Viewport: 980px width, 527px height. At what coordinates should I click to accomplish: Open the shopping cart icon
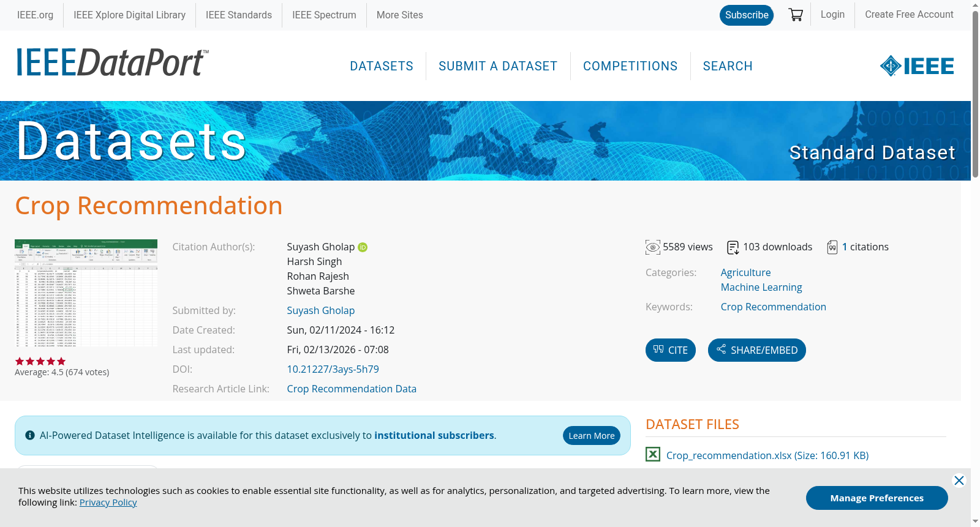(796, 15)
